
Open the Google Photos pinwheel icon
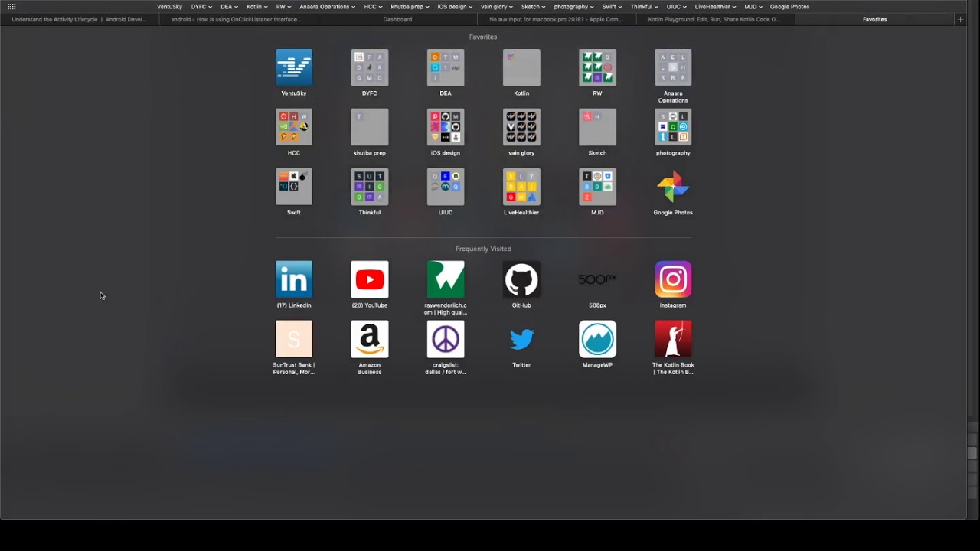point(673,187)
